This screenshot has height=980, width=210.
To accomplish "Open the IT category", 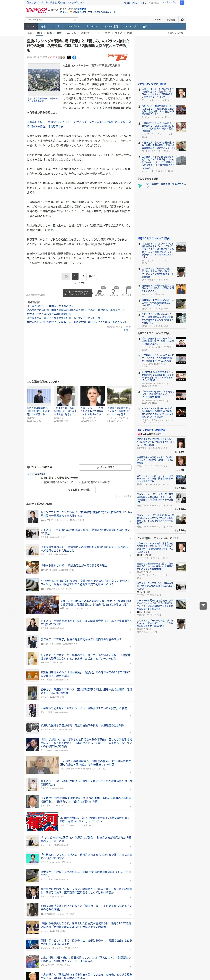I will coord(98,33).
